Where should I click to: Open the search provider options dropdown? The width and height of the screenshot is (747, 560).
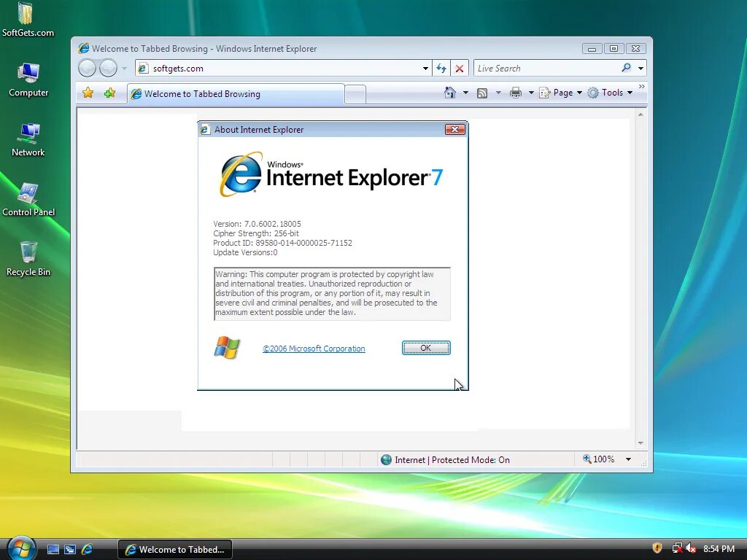tap(640, 68)
